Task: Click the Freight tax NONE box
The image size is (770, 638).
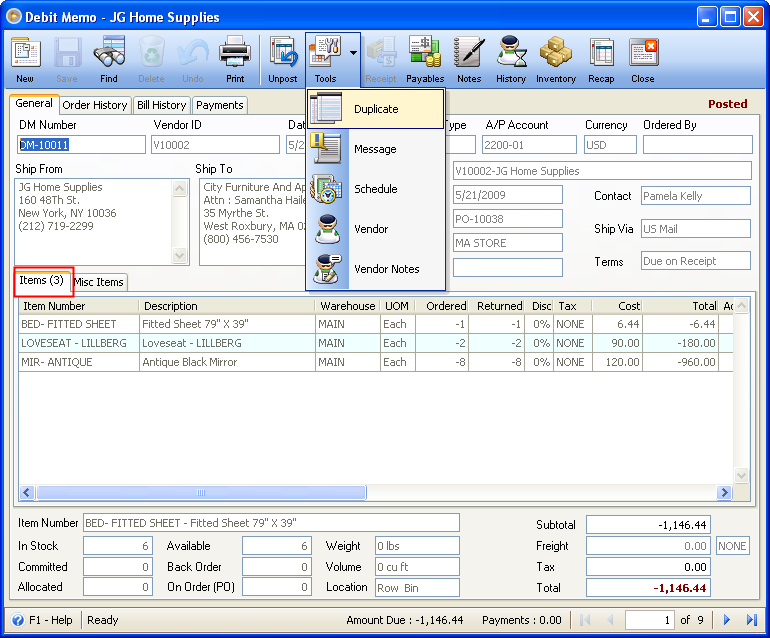Action: 732,546
